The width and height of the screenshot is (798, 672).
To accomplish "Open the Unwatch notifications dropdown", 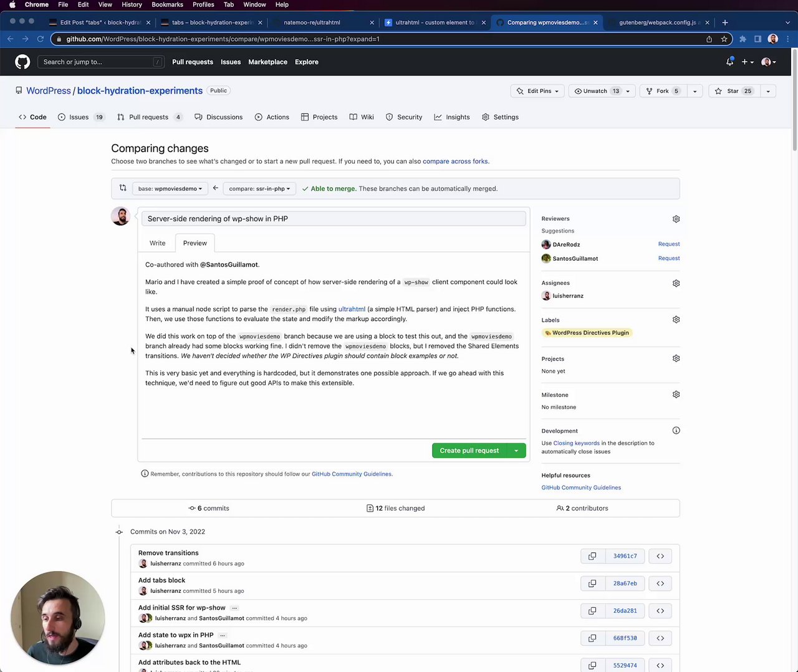I will point(602,91).
